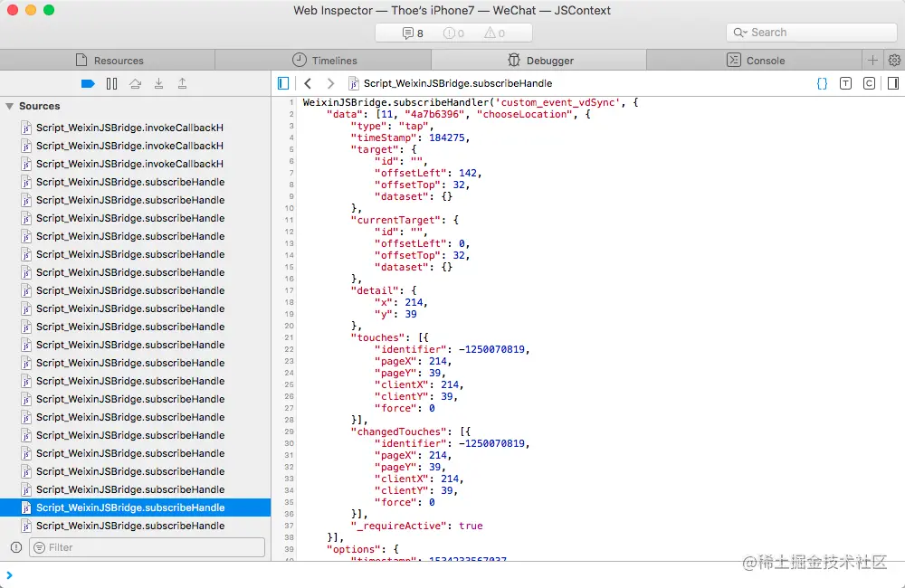Toggle the type annotations T icon
The height and width of the screenshot is (588, 905).
(845, 83)
